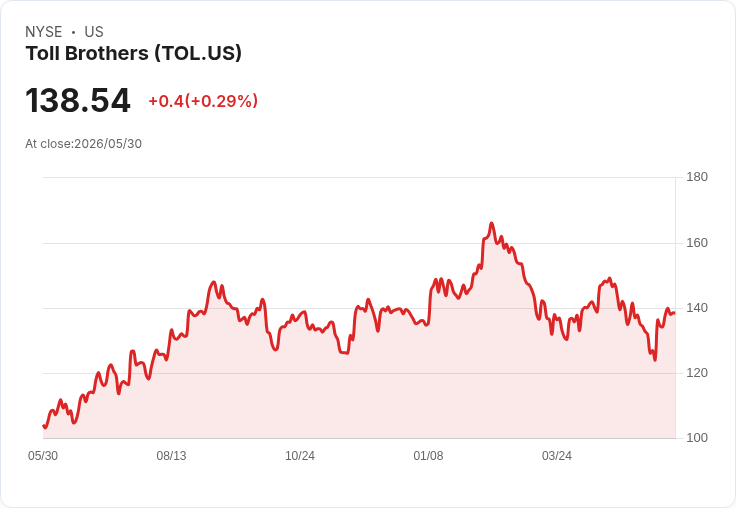
Task: Click the 05/30 date on x-axis
Action: 43,456
